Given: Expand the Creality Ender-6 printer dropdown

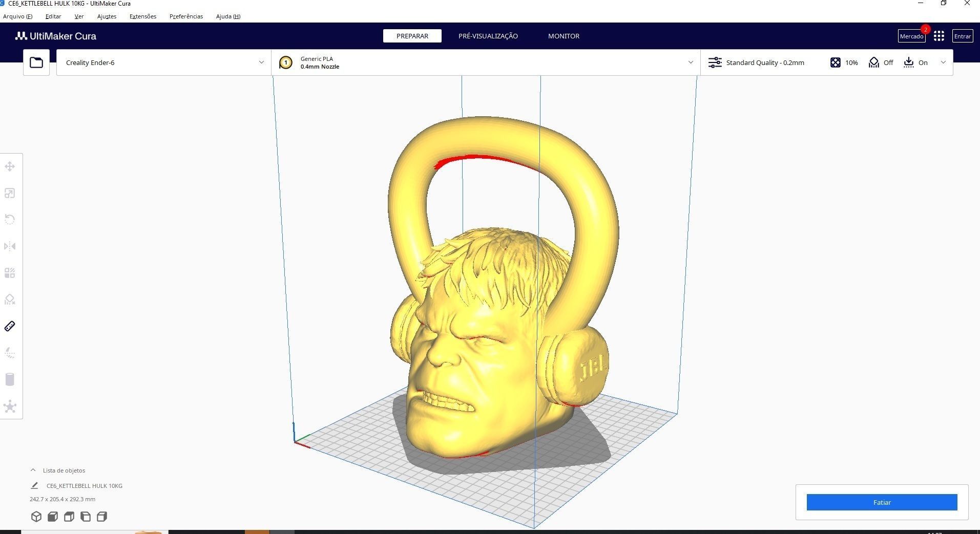Looking at the screenshot, I should tap(164, 62).
